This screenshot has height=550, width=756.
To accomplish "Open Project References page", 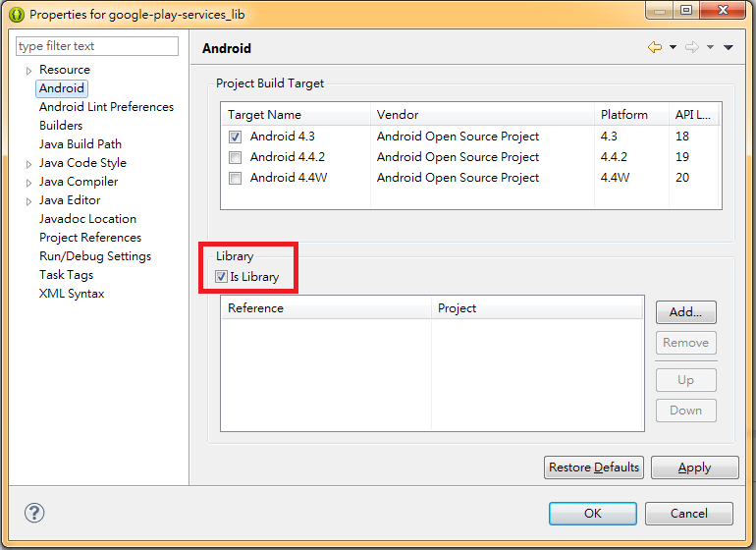I will pos(90,238).
